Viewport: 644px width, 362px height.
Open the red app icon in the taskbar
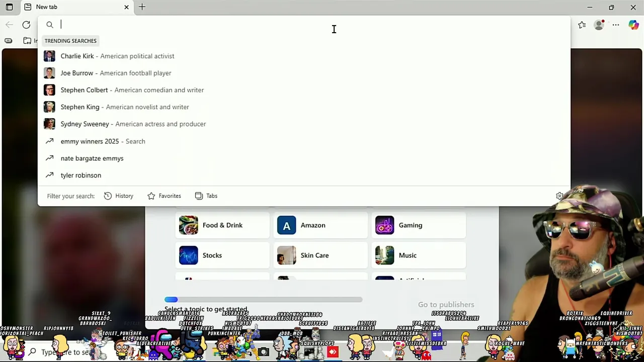tap(333, 352)
